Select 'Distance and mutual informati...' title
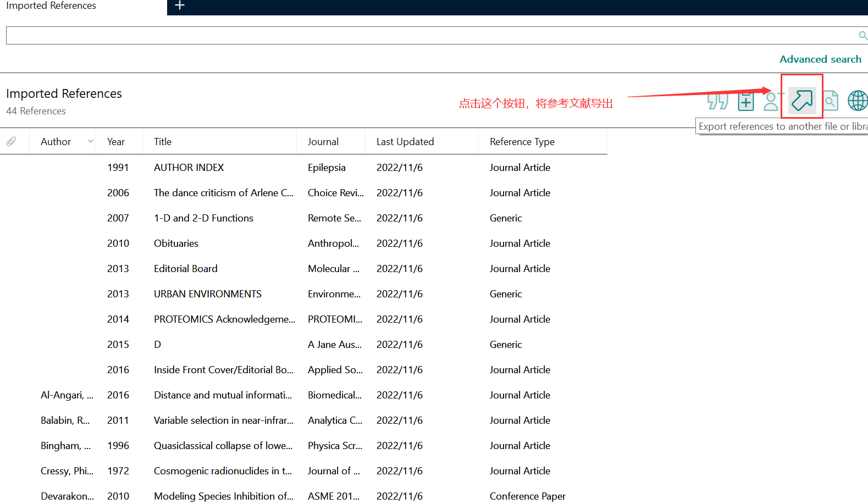This screenshot has height=504, width=868. [x=223, y=395]
